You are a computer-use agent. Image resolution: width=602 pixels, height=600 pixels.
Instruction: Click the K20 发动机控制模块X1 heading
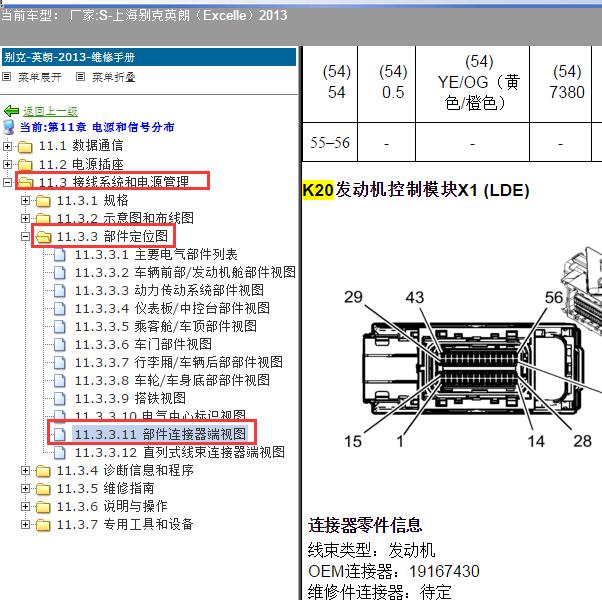[x=416, y=190]
